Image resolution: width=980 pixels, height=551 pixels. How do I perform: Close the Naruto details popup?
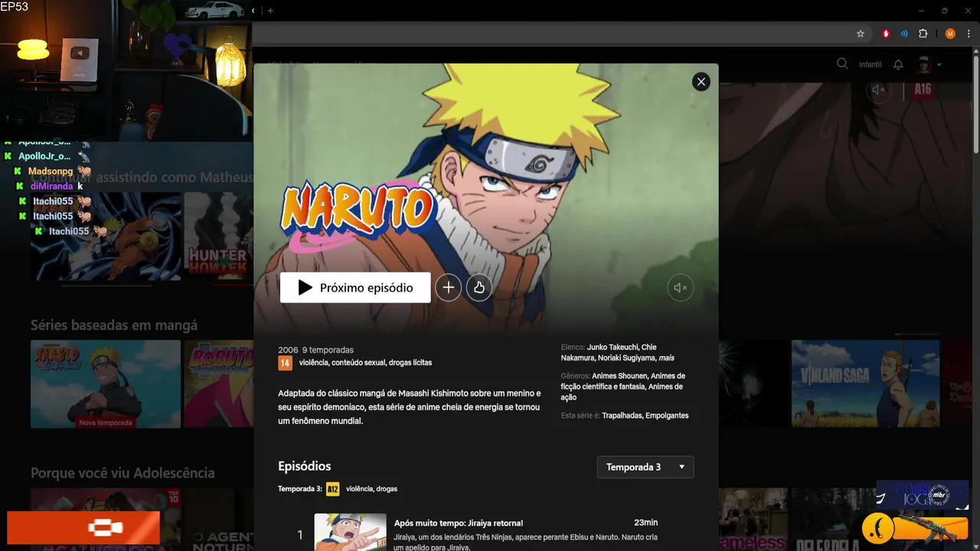pyautogui.click(x=701, y=82)
